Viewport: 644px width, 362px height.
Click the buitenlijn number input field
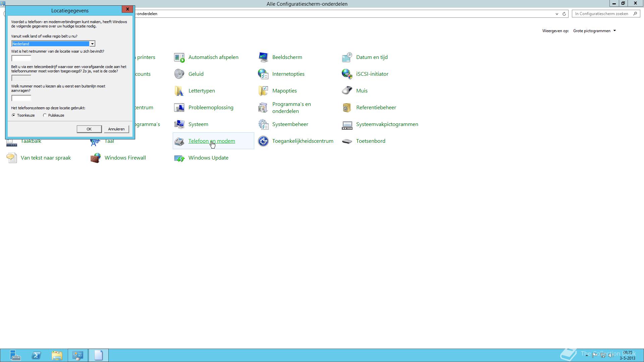21,98
